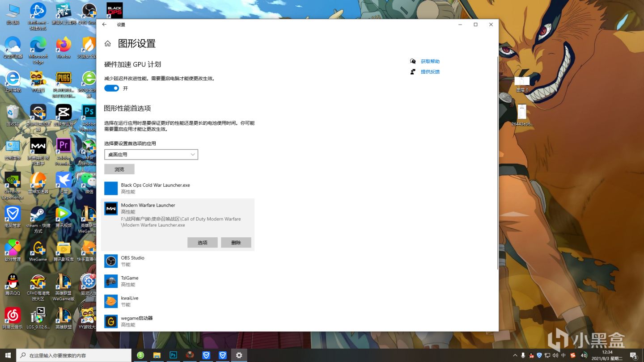Click the 浏览 browse button
The width and height of the screenshot is (644, 362).
[x=119, y=169]
